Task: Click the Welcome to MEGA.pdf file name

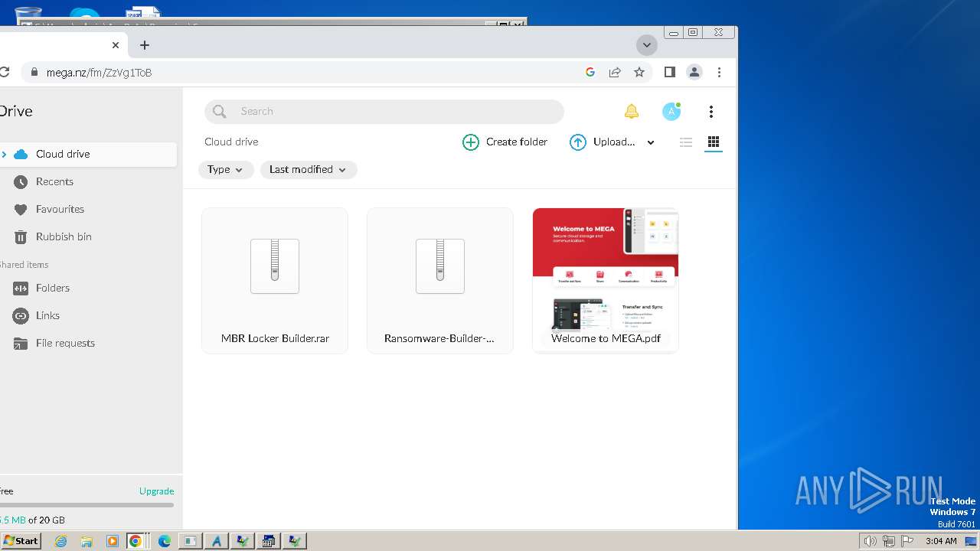Action: click(606, 338)
